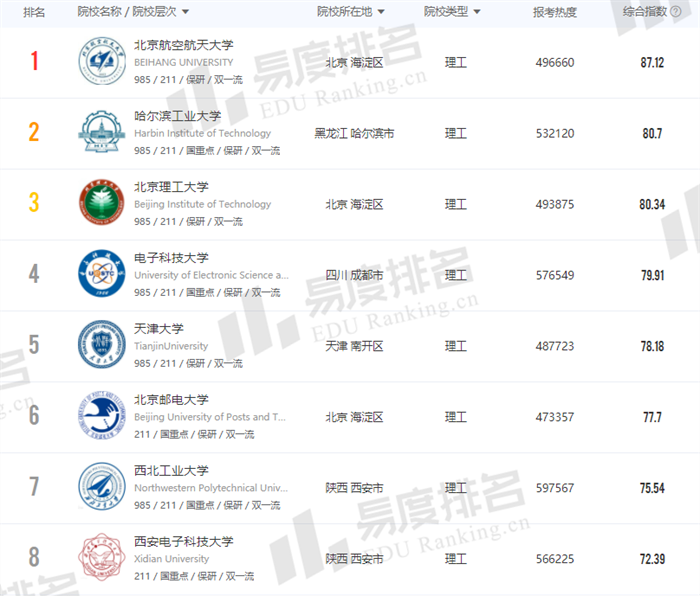
Task: Open Tianjin University logo
Action: [x=102, y=345]
